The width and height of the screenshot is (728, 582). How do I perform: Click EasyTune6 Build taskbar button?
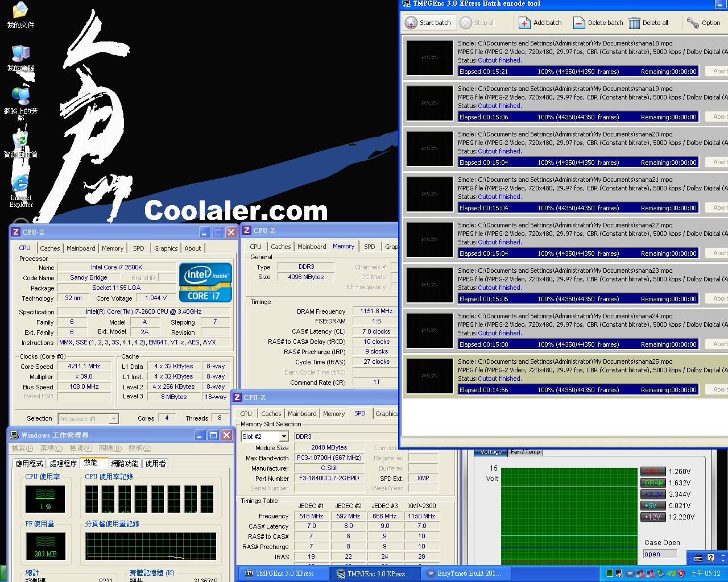pyautogui.click(x=466, y=573)
